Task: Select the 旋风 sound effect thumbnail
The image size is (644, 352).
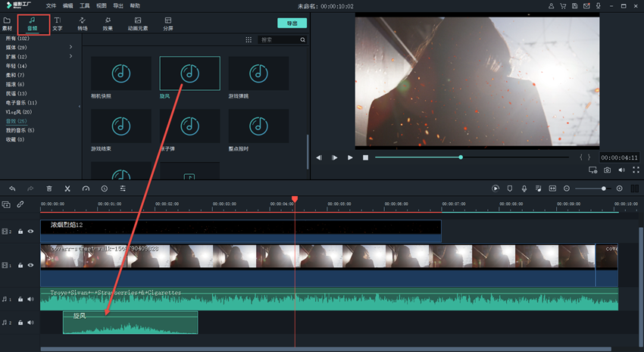Action: click(189, 73)
